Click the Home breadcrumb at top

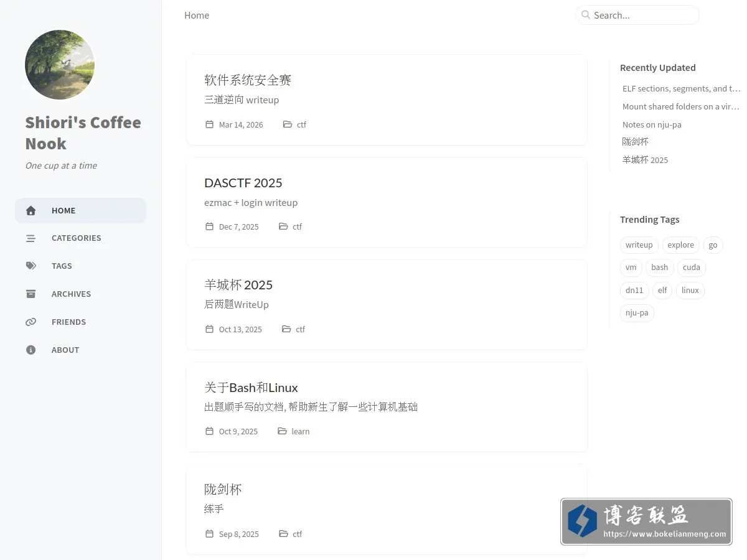click(197, 15)
